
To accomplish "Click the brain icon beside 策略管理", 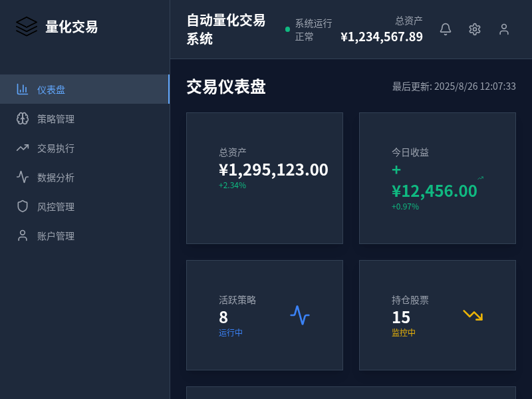I will click(23, 118).
